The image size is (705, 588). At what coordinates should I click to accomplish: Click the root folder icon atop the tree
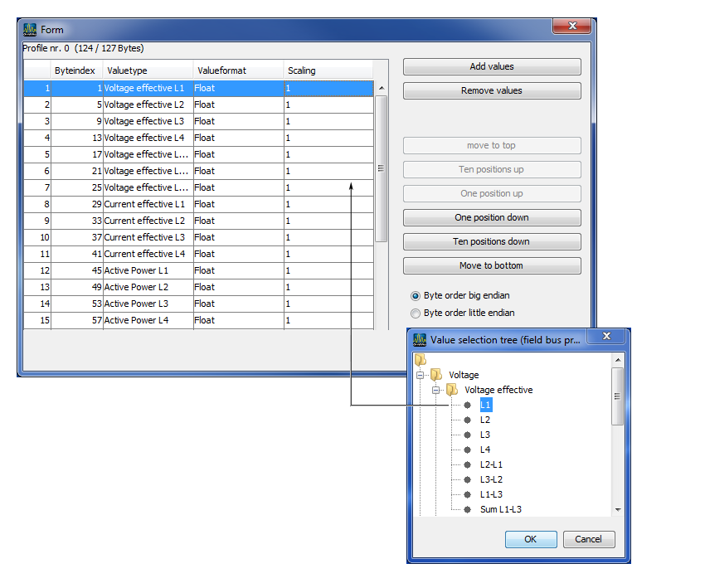point(421,359)
